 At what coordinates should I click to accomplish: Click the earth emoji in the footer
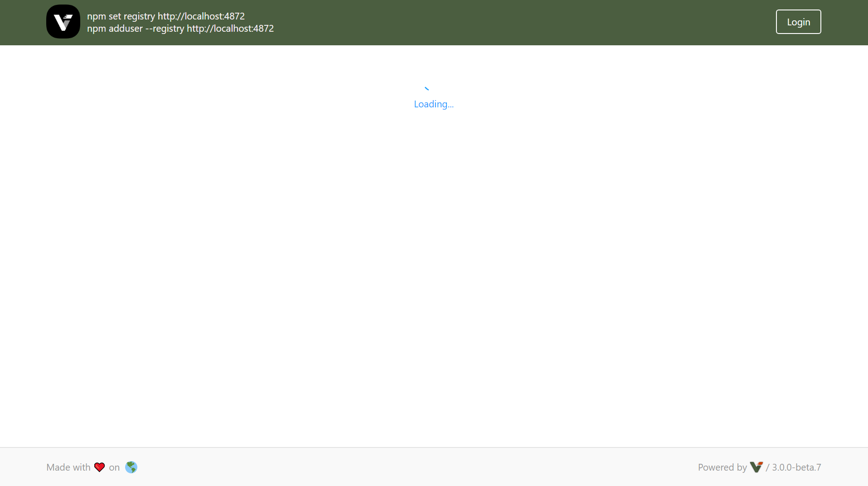click(131, 467)
